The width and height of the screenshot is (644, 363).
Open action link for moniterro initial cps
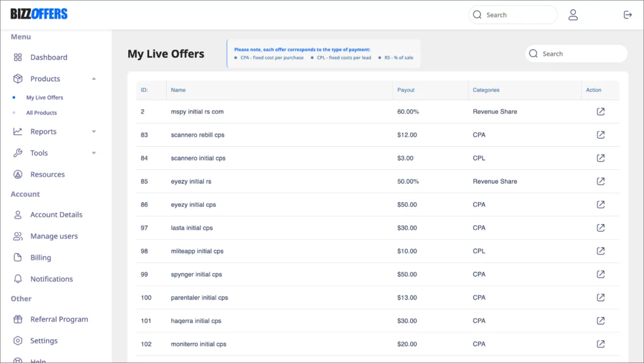click(x=601, y=343)
